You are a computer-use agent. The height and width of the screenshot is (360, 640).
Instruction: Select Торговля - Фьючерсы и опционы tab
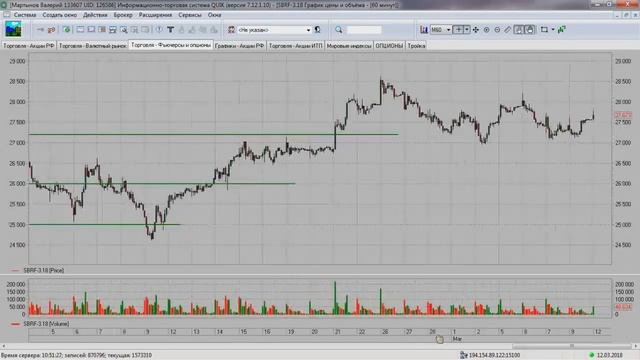tap(171, 45)
